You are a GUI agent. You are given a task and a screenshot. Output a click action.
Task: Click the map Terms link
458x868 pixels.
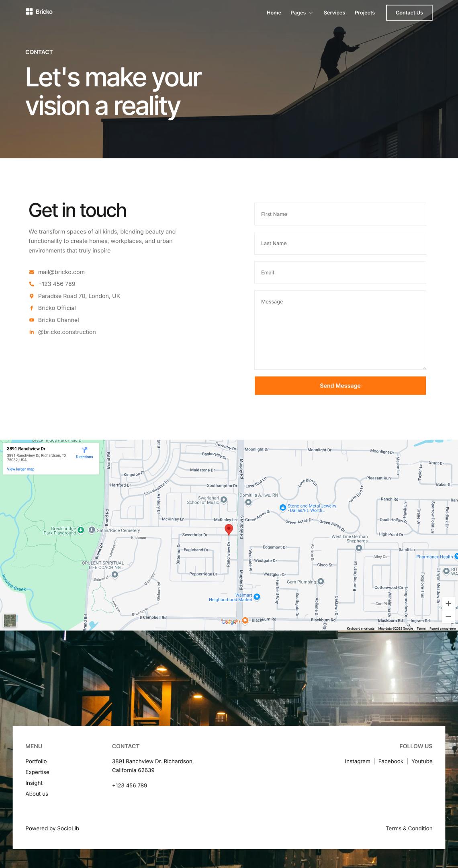tap(421, 628)
